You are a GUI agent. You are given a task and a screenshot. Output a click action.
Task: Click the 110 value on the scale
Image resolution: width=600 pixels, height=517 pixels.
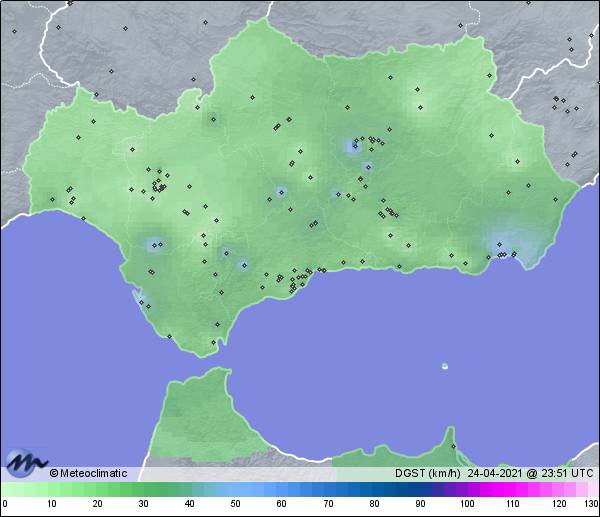pyautogui.click(x=513, y=504)
